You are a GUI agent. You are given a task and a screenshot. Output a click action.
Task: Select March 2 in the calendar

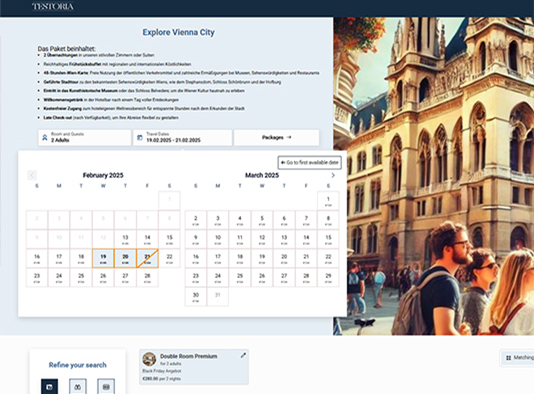pyautogui.click(x=195, y=220)
